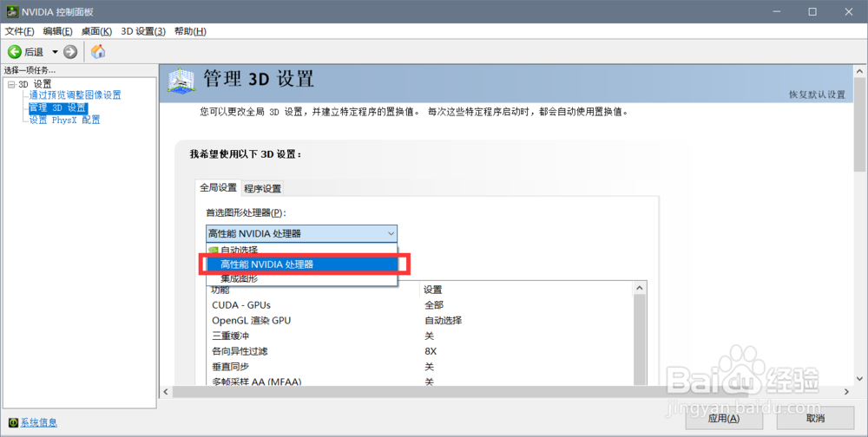Open the Home icon in toolbar
The height and width of the screenshot is (437, 868).
(98, 51)
